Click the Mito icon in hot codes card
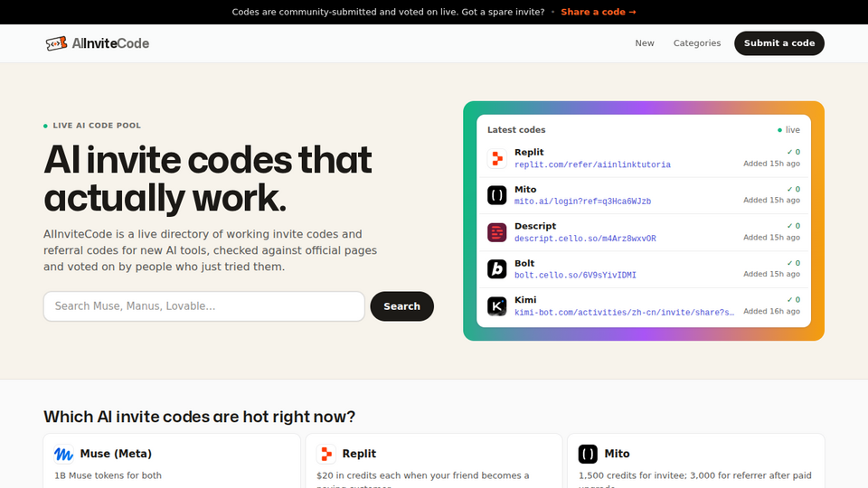Viewport: 868px width, 488px height. 588,454
